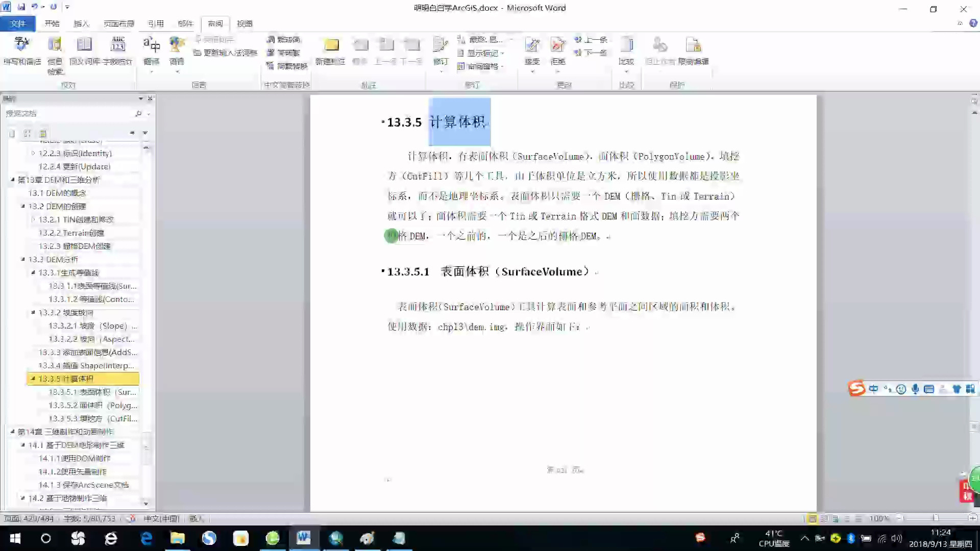Open the Compare documents tool
Viewport: 980px width, 551px height.
[x=627, y=51]
